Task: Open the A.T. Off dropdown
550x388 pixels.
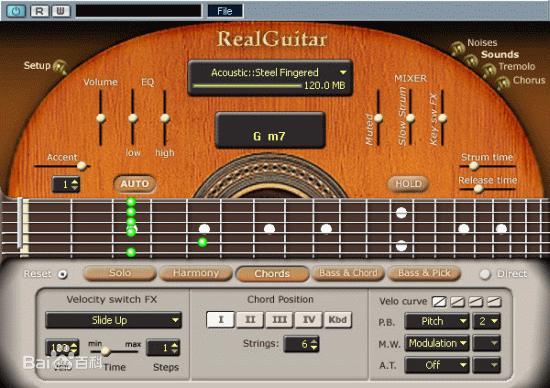Action: (x=437, y=365)
